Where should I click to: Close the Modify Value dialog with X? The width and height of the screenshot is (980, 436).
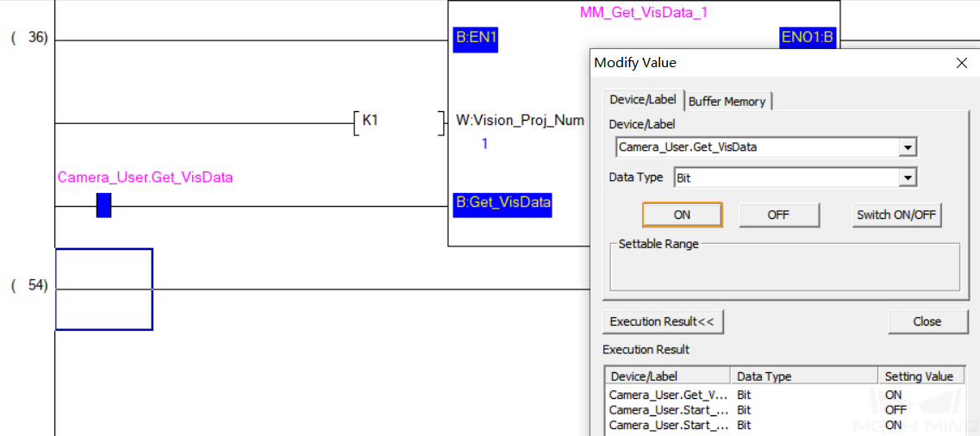961,62
